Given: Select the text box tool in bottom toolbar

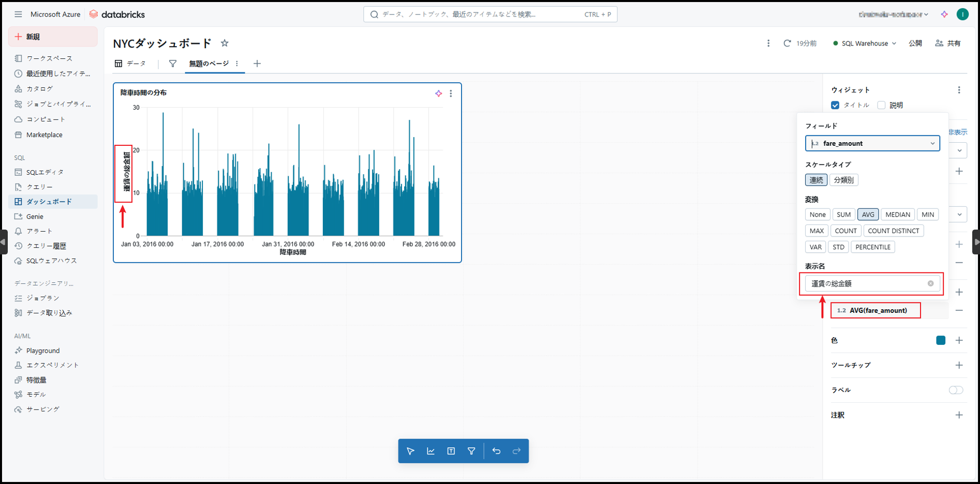Looking at the screenshot, I should coord(451,451).
